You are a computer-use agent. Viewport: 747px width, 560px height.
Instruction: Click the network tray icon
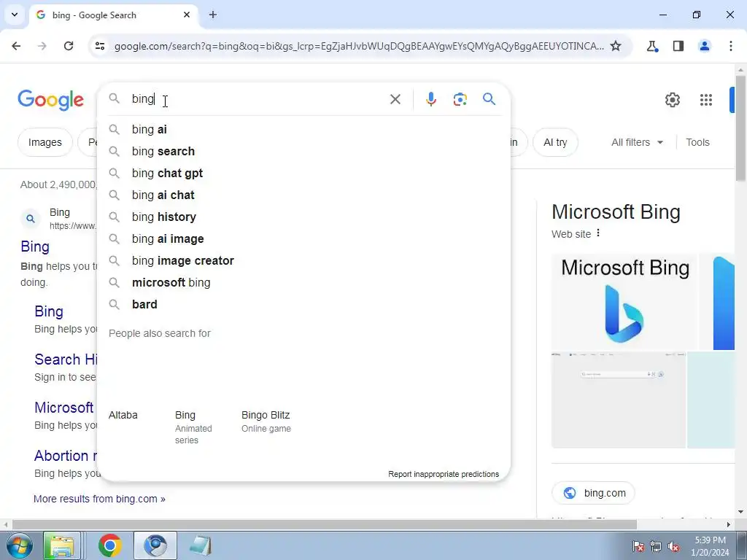[656, 546]
